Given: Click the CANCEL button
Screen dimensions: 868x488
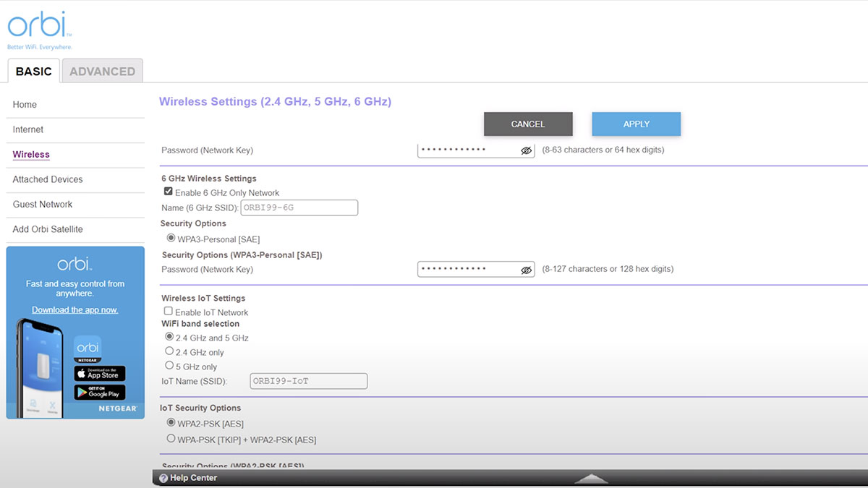Looking at the screenshot, I should 528,124.
